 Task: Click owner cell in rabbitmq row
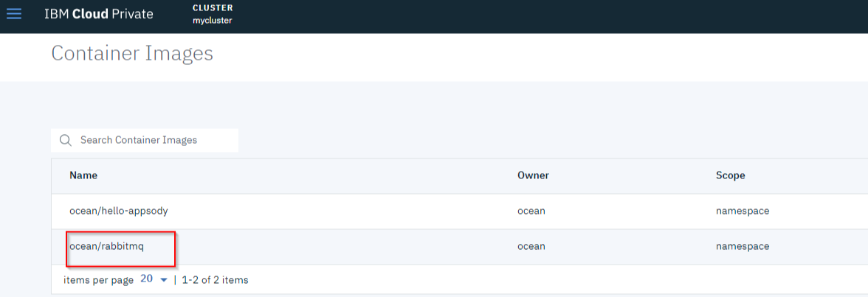click(531, 246)
